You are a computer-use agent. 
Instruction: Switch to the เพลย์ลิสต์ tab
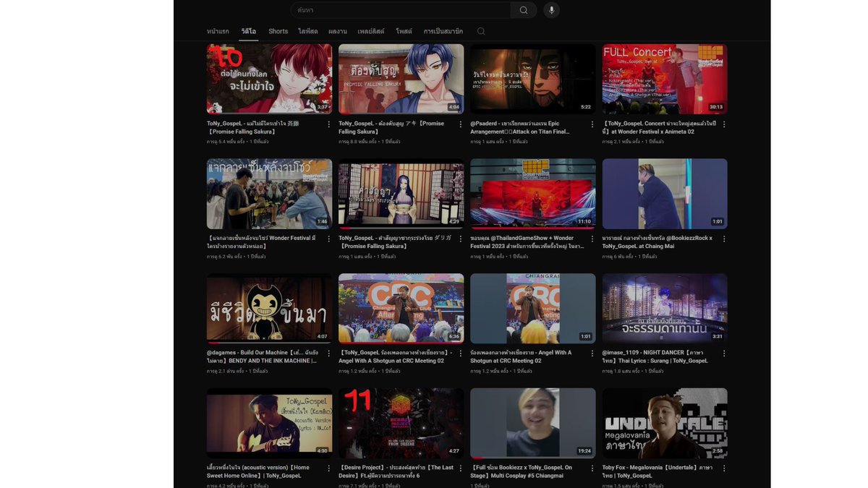[x=371, y=31]
